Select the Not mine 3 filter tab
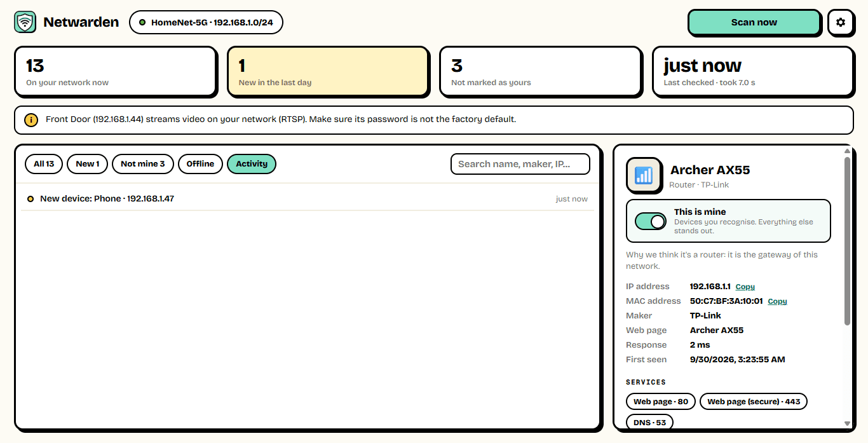Screen dimensions: 868x443 (x=143, y=164)
